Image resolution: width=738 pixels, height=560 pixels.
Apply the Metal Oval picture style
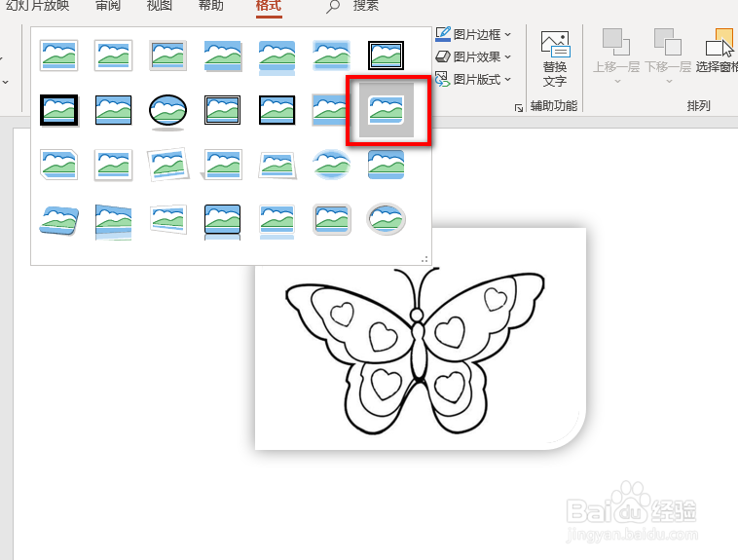click(386, 219)
